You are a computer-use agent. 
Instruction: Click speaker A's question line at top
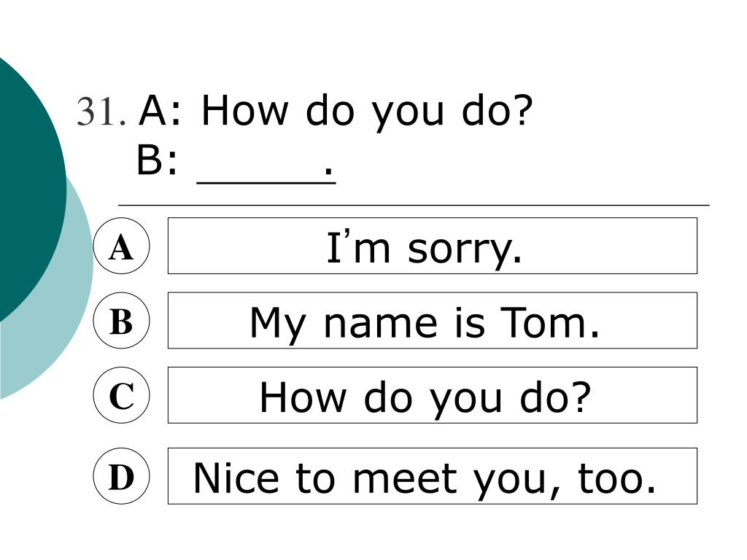[x=336, y=112]
